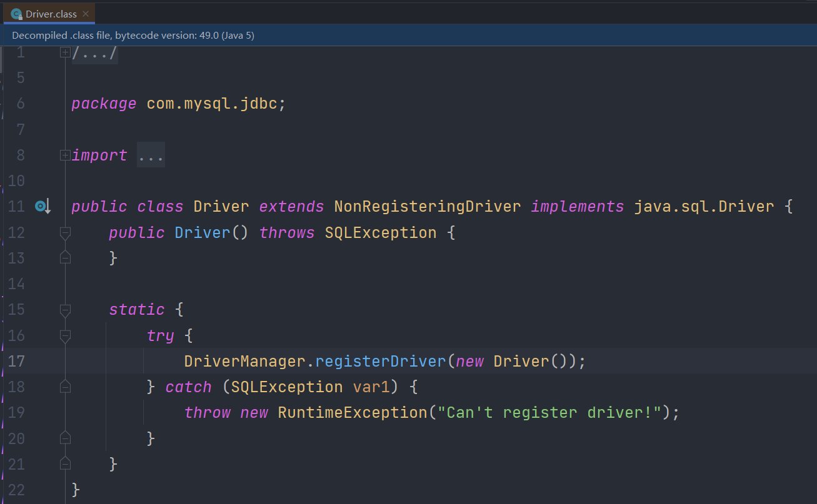Expand the folded import statements on line 8
817x504 pixels.
click(x=65, y=155)
